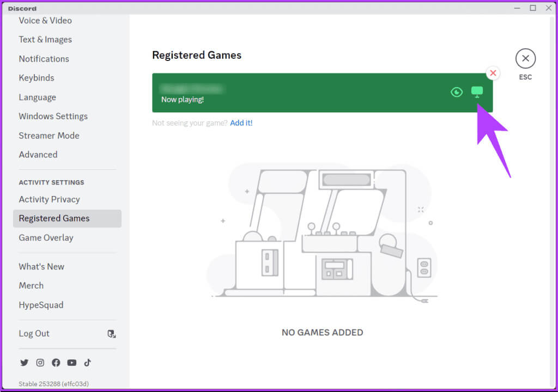Open Discord's TikTok icon
This screenshot has height=392, width=558.
pyautogui.click(x=87, y=363)
